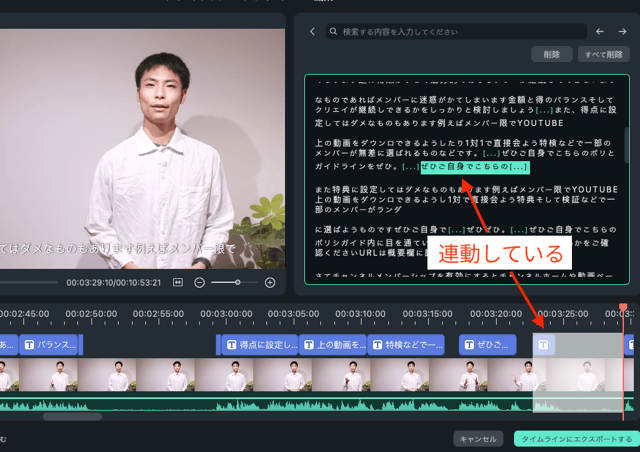Click the キャンセル button
Image resolution: width=640 pixels, height=452 pixels.
478,439
